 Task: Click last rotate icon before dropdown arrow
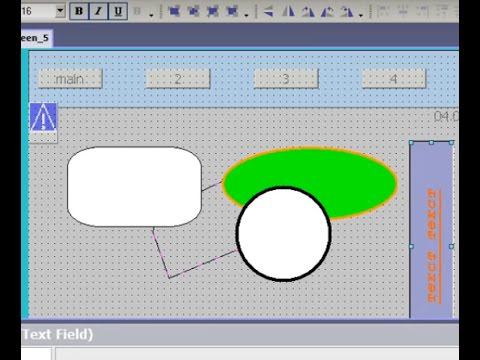click(x=347, y=12)
